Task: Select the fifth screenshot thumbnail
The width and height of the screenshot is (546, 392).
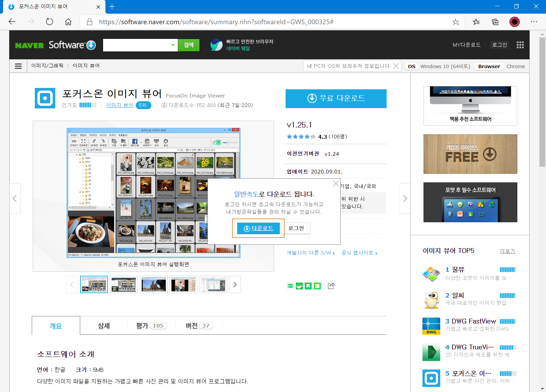Action: point(213,285)
